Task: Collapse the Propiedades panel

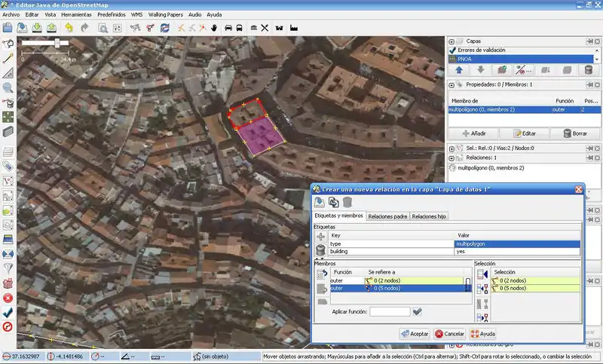Action: [451, 85]
